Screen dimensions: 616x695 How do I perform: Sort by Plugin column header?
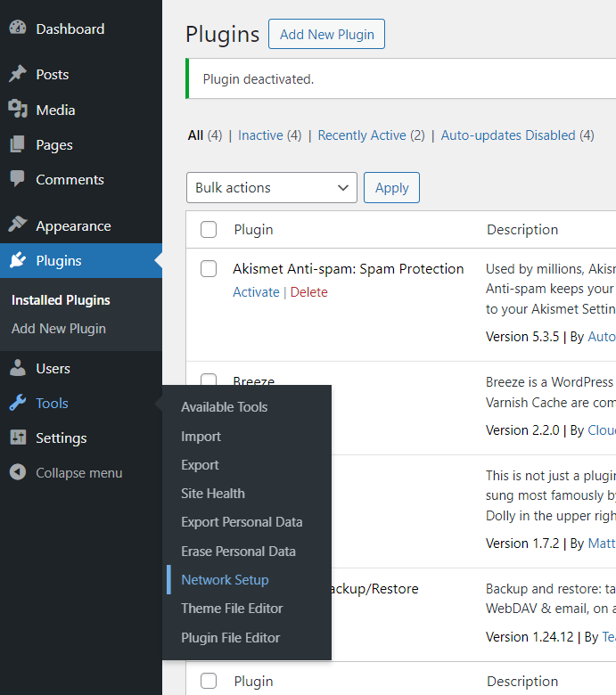pyautogui.click(x=254, y=230)
